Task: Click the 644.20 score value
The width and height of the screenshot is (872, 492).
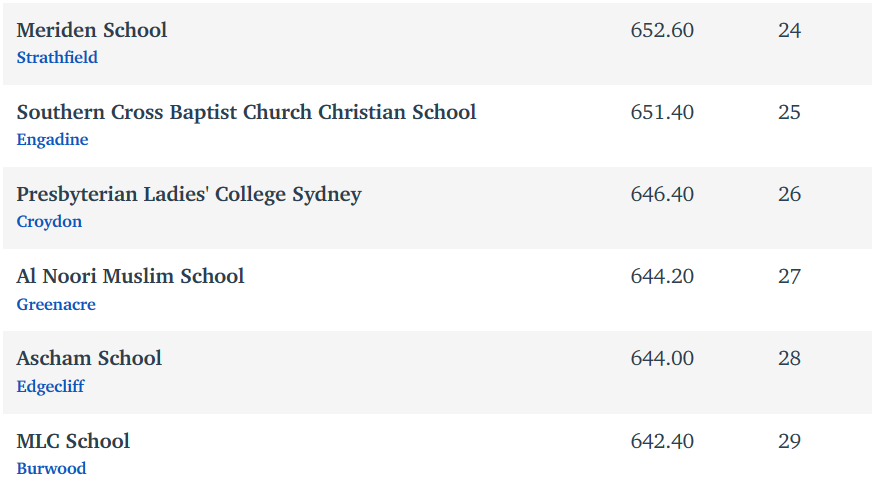Action: click(662, 276)
